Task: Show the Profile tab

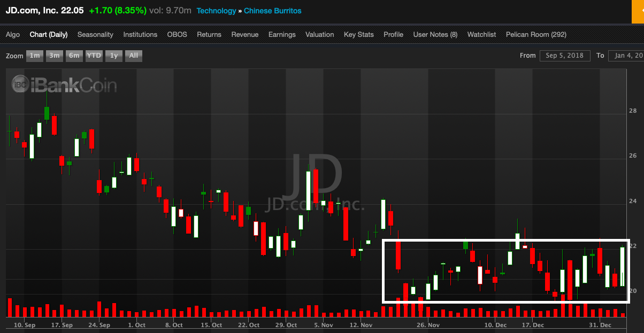Action: coord(393,34)
